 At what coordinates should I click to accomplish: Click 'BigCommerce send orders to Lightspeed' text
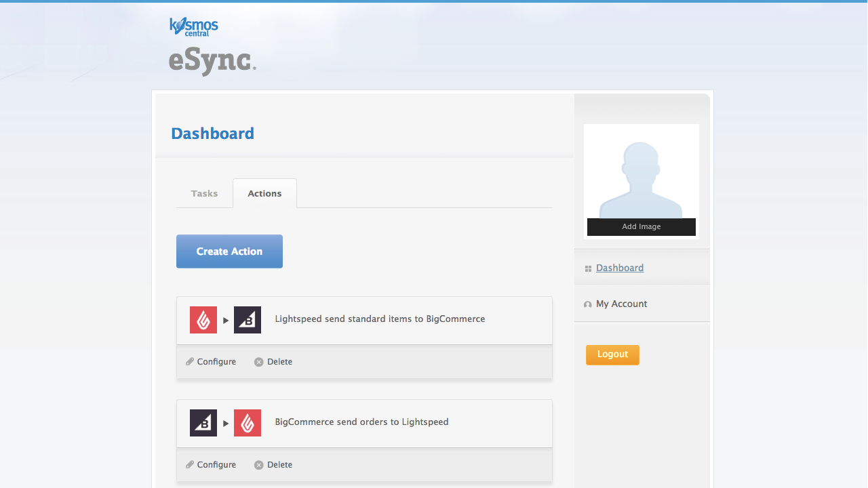click(x=361, y=422)
